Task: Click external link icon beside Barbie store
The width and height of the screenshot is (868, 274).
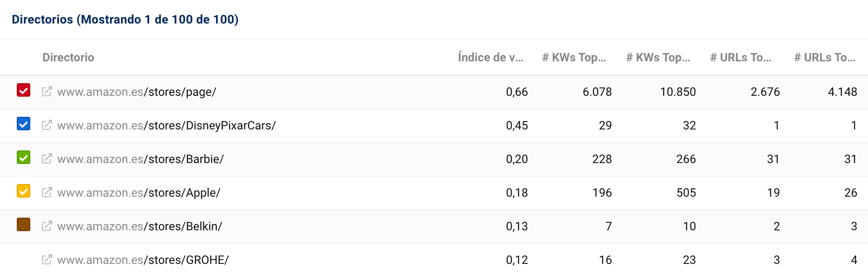Action: pyautogui.click(x=47, y=159)
